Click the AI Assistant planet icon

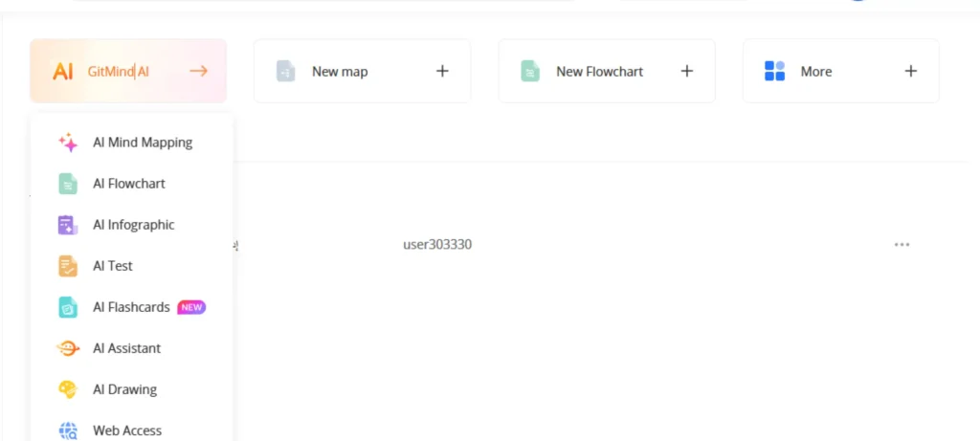[68, 348]
